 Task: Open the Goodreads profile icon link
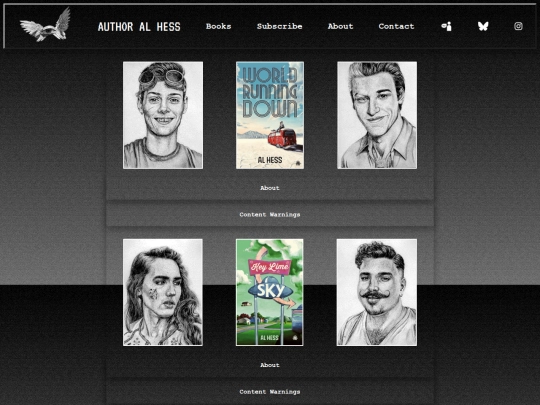click(446, 26)
